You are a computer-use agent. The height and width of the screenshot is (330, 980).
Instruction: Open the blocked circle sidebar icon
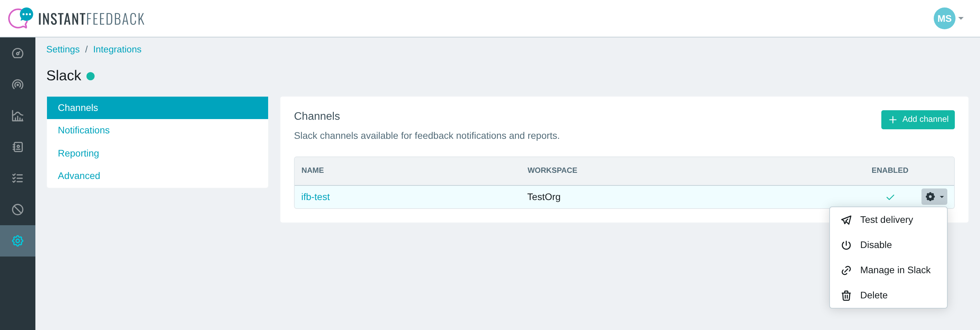(17, 210)
